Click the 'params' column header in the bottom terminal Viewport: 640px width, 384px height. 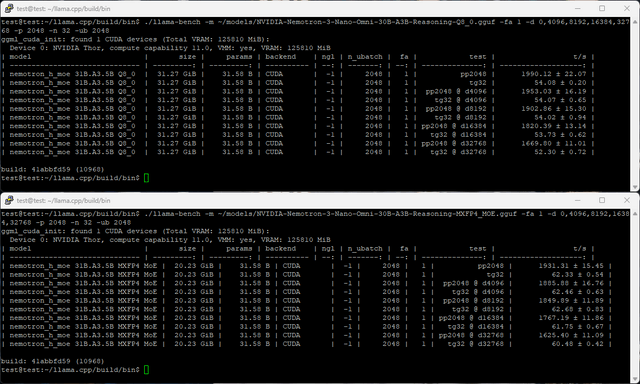[239, 249]
